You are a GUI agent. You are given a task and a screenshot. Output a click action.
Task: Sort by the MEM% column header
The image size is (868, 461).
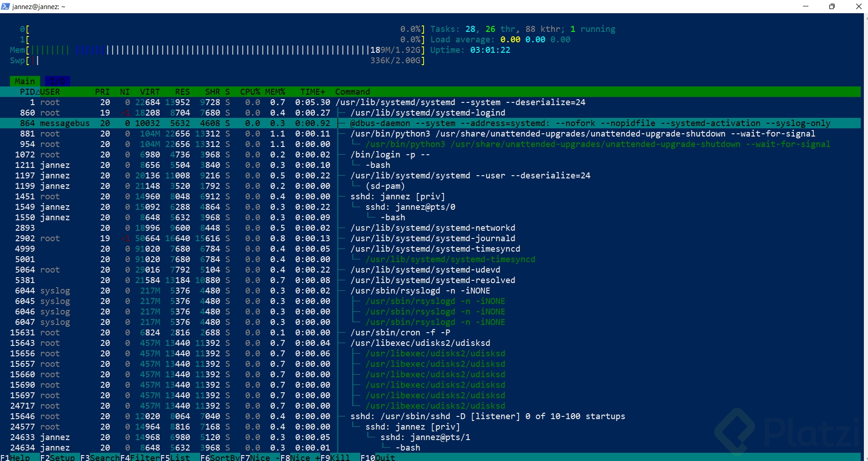(275, 92)
